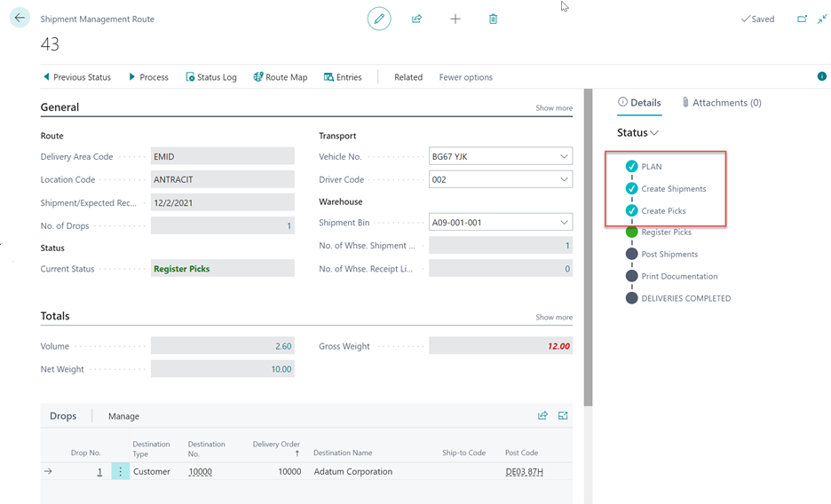Click the edit pencil icon

point(379,19)
